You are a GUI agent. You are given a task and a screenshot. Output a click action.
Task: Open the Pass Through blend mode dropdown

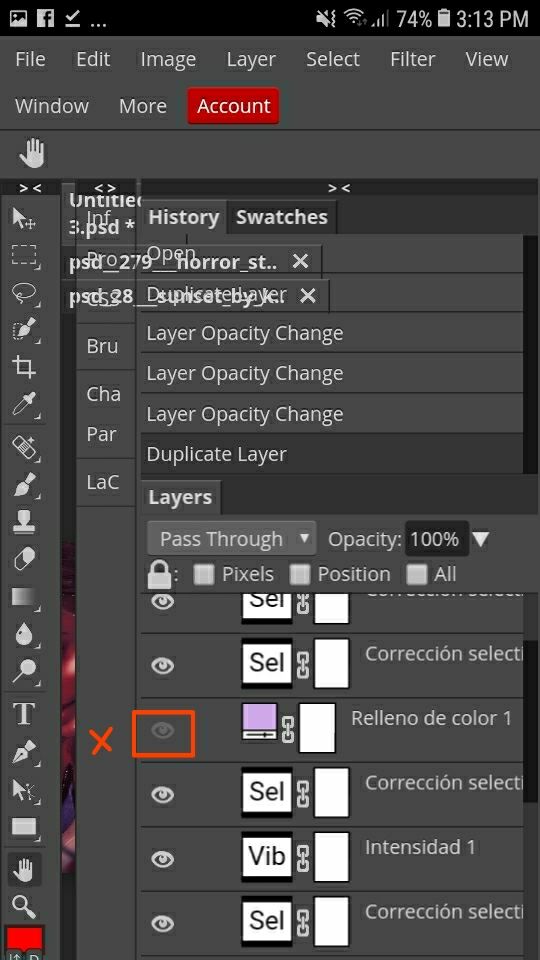point(231,539)
